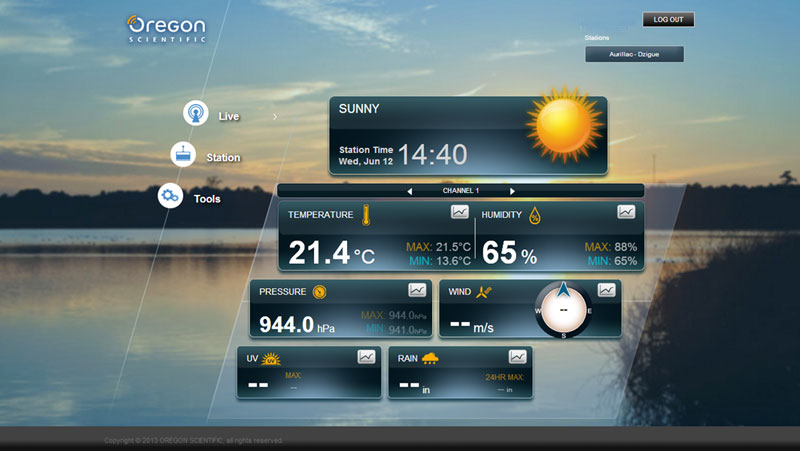Click the wind compass dial

[564, 310]
